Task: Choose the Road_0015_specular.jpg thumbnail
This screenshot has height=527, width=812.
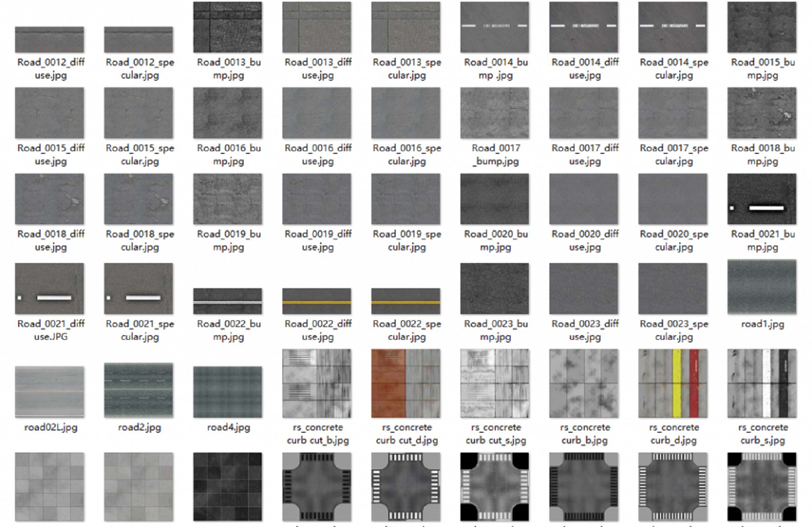Action: click(x=138, y=113)
